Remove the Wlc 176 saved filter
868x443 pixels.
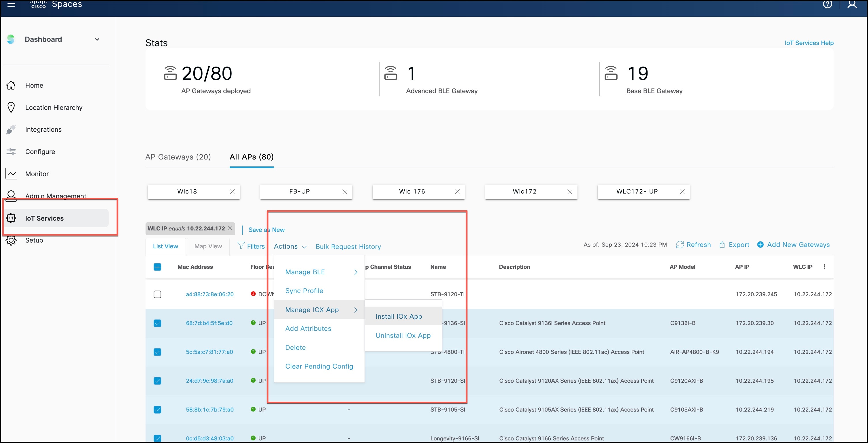[x=457, y=192]
